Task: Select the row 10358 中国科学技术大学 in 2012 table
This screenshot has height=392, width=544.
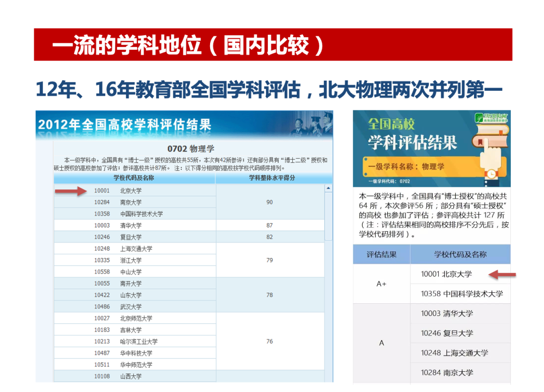Action: pyautogui.click(x=135, y=214)
